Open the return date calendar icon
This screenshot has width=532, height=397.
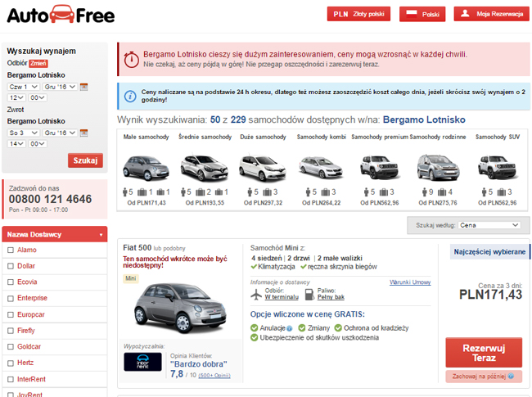coord(83,133)
